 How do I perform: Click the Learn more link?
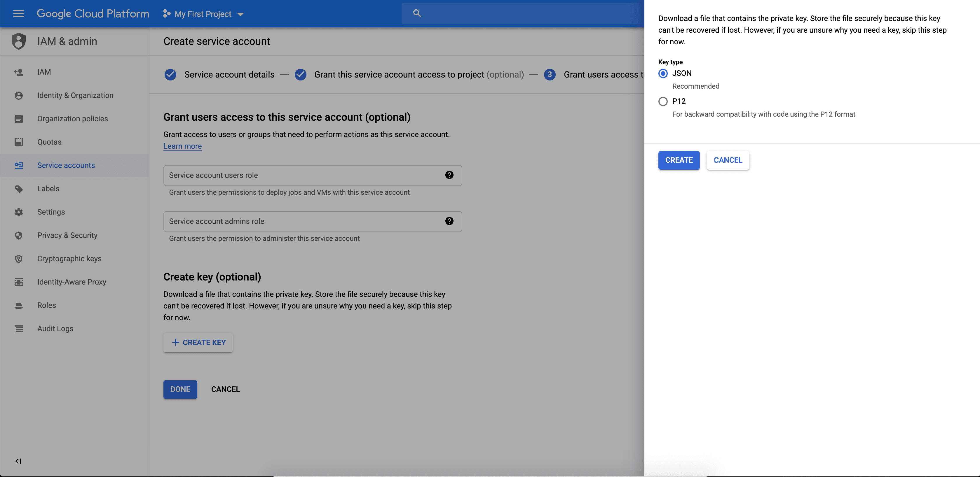click(x=182, y=146)
